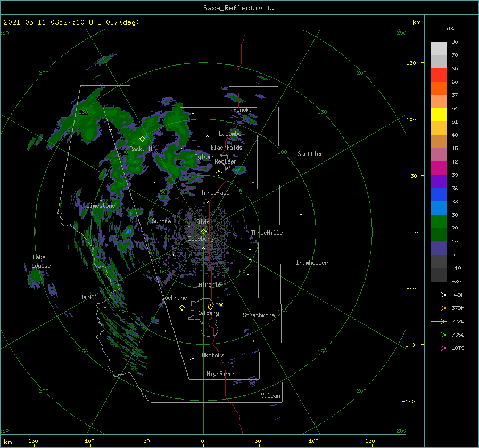Click the radar-center diamond marker near Olds
The height and width of the screenshot is (448, 479).
pos(203,232)
